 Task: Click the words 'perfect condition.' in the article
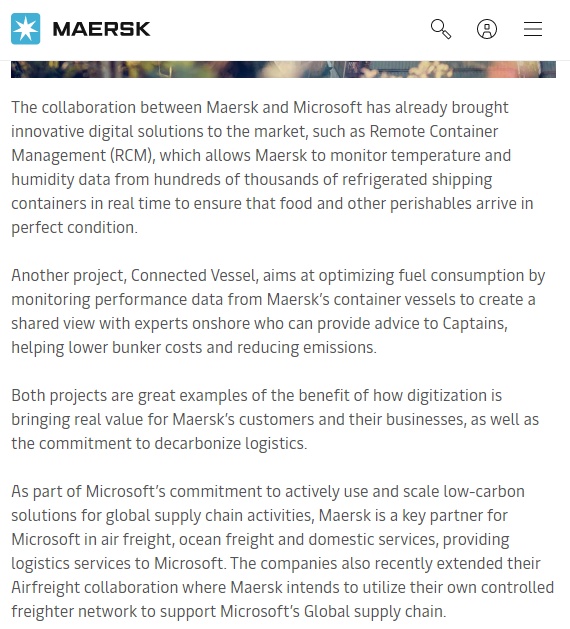[x=74, y=228]
